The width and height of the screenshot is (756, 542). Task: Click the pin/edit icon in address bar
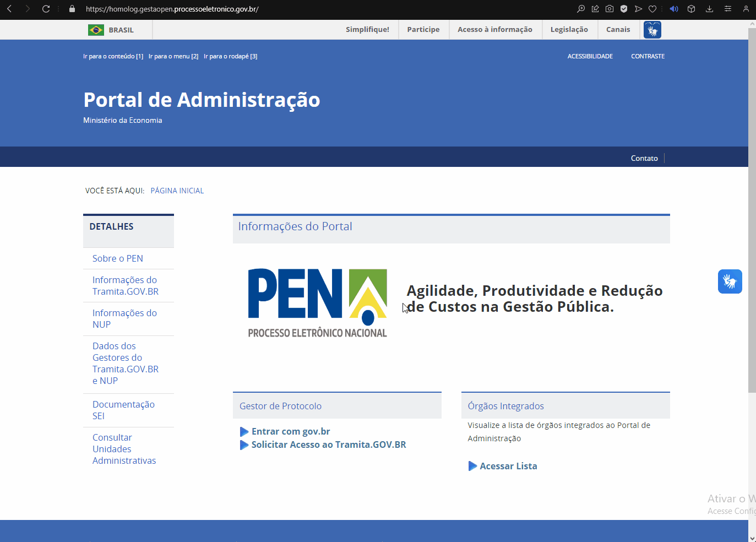595,9
